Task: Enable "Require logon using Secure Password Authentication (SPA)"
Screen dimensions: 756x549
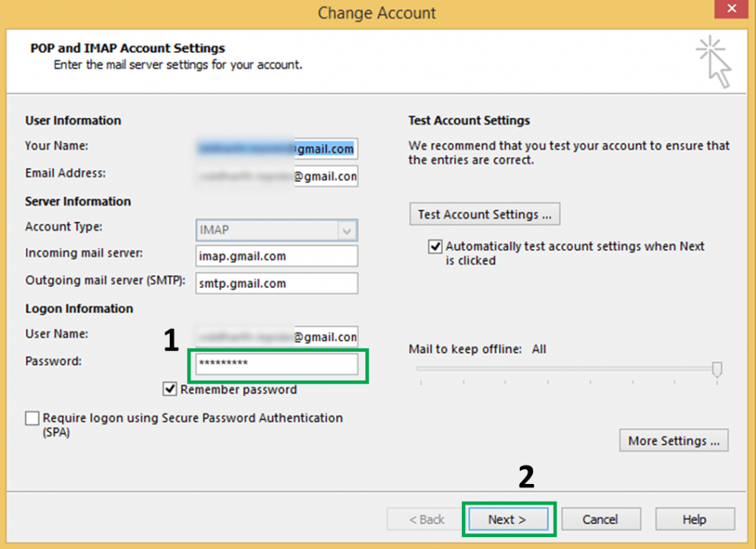Action: click(32, 418)
